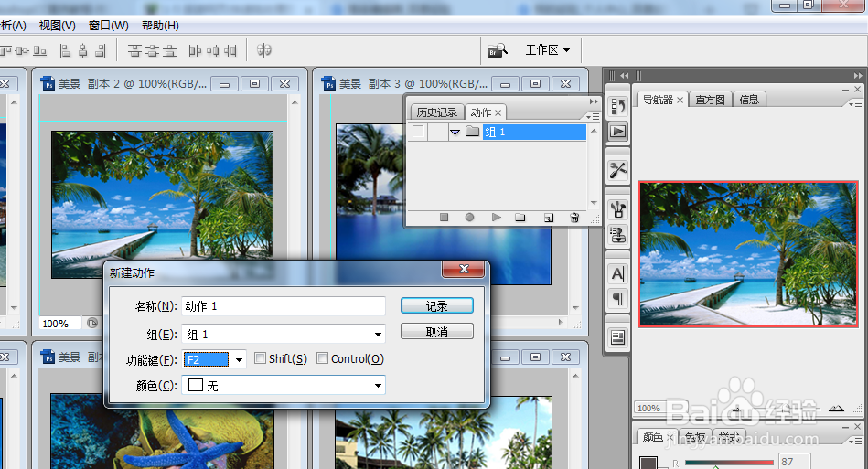Click the trash icon in Actions panel
The height and width of the screenshot is (469, 868).
pos(574,218)
